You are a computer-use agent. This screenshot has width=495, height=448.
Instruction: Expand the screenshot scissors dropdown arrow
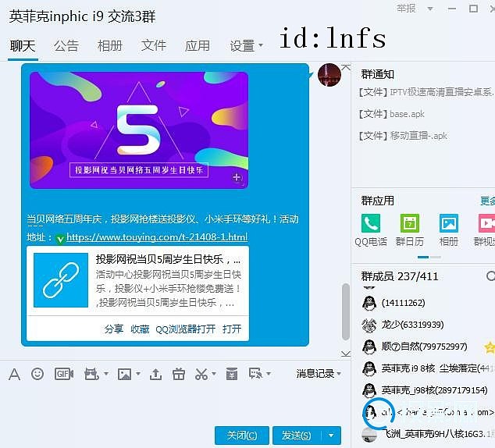214,374
